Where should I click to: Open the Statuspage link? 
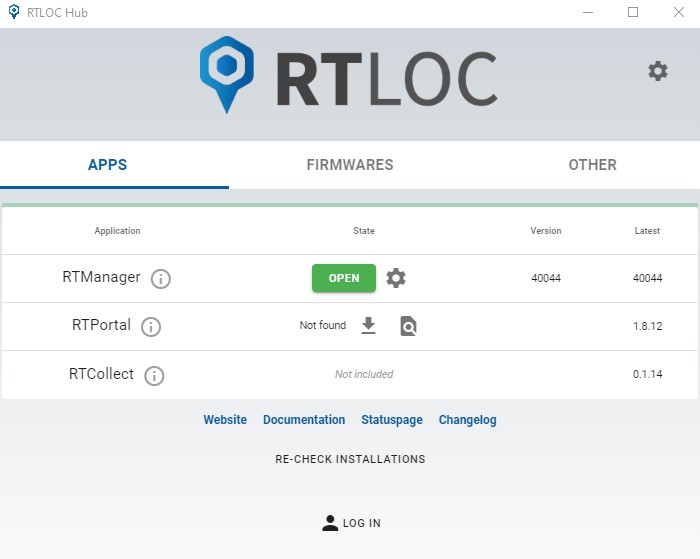pyautogui.click(x=392, y=420)
